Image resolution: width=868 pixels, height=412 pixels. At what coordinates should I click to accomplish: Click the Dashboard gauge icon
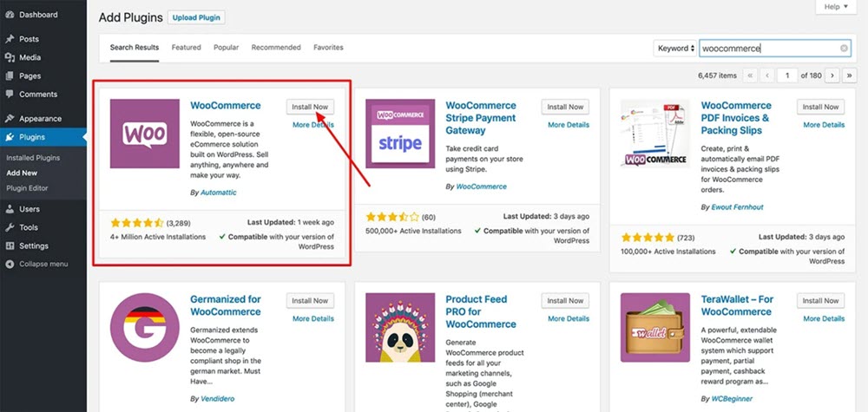point(10,15)
